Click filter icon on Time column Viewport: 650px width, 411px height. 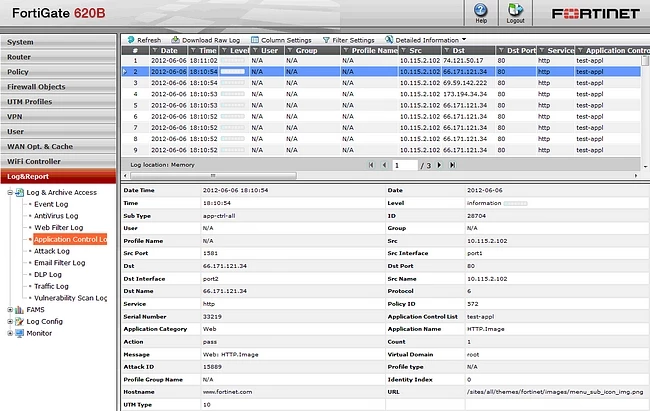tap(193, 50)
